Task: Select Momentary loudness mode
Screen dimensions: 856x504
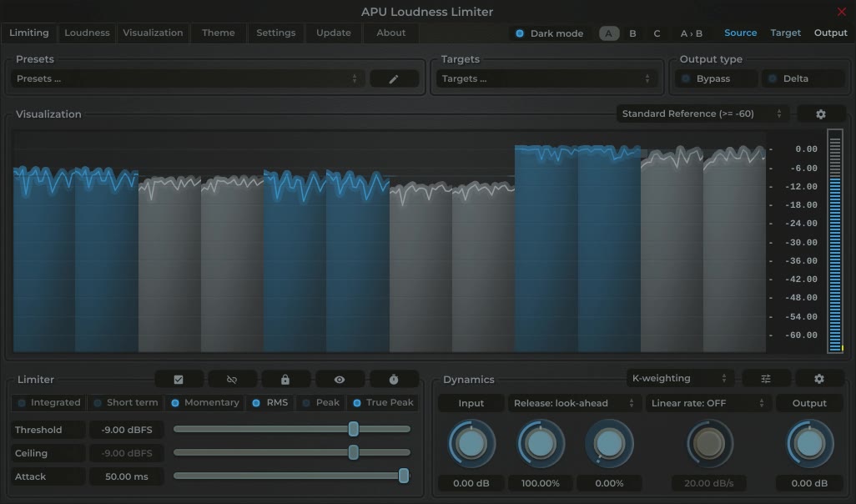Action: pyautogui.click(x=205, y=403)
